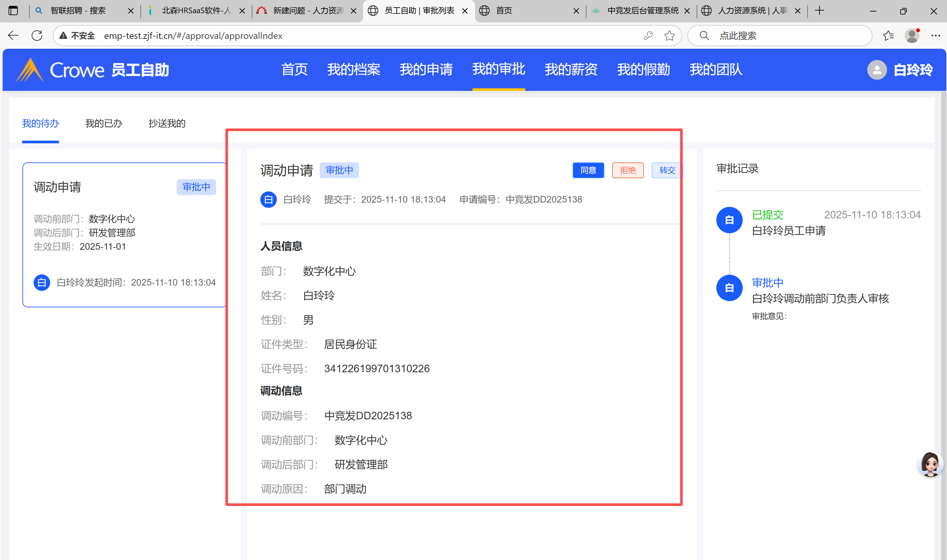This screenshot has width=947, height=560.
Task: Open the tab actions icon at top-left
Action: 13,11
